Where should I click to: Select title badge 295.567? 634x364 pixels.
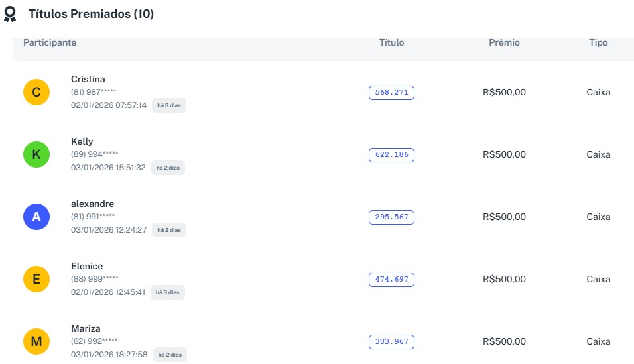click(x=391, y=217)
